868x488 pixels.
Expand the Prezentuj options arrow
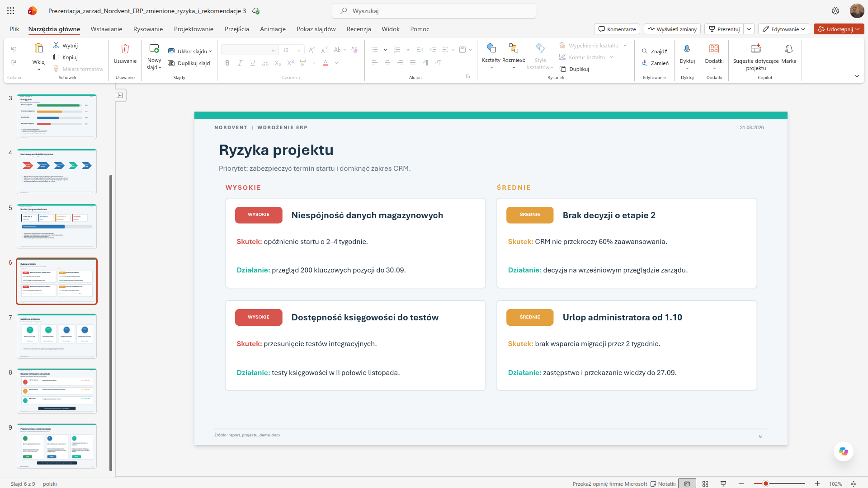pos(749,29)
